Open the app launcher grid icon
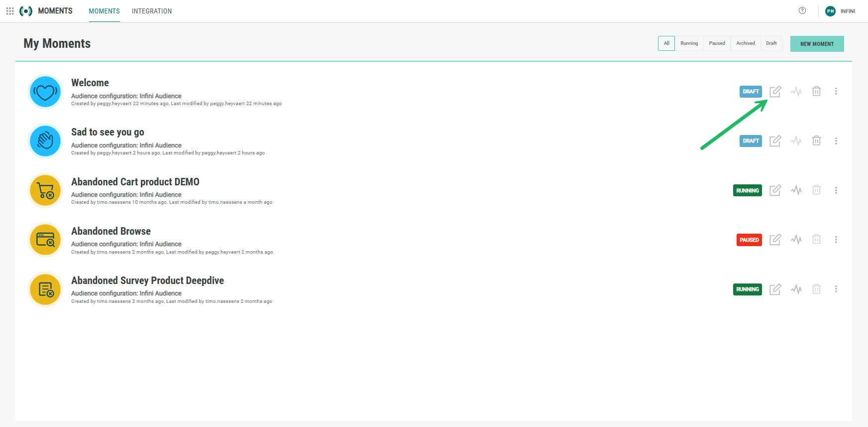Screen dimensions: 868x427 click(x=10, y=11)
